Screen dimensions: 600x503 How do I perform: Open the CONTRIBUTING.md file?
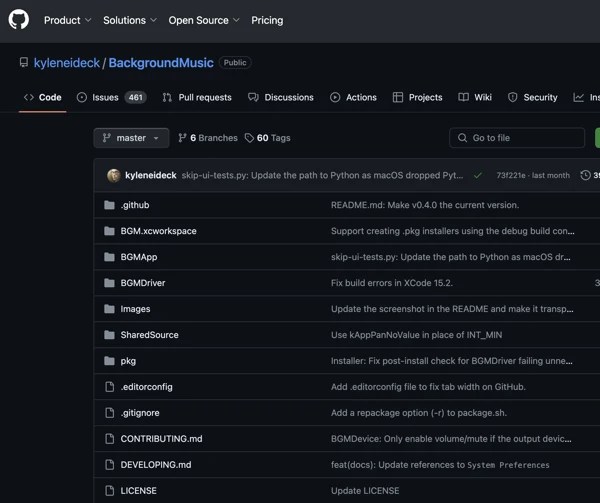point(161,439)
